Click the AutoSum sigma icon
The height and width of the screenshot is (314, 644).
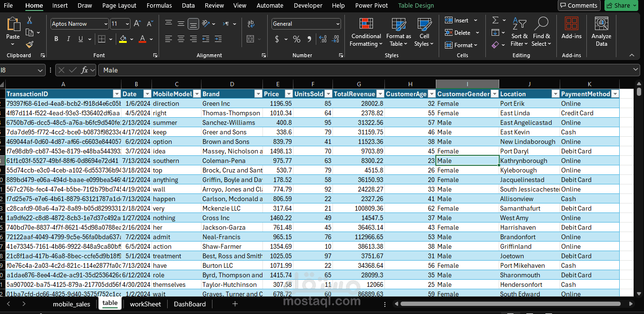click(x=495, y=20)
